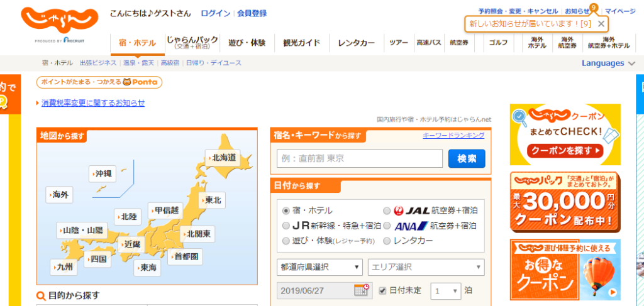This screenshot has height=306, width=644.
Task: Open the notification count badge
Action: click(594, 8)
